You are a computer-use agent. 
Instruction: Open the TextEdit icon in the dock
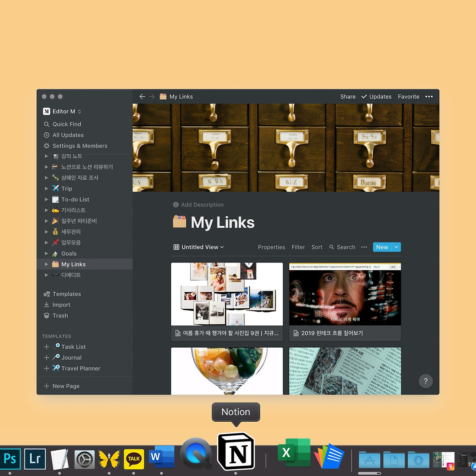tap(59, 459)
